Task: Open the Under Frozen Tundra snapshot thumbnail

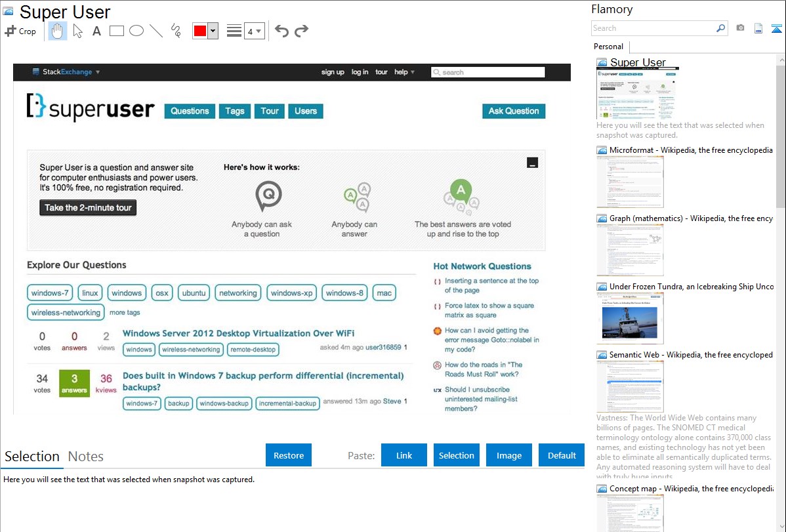Action: 630,318
